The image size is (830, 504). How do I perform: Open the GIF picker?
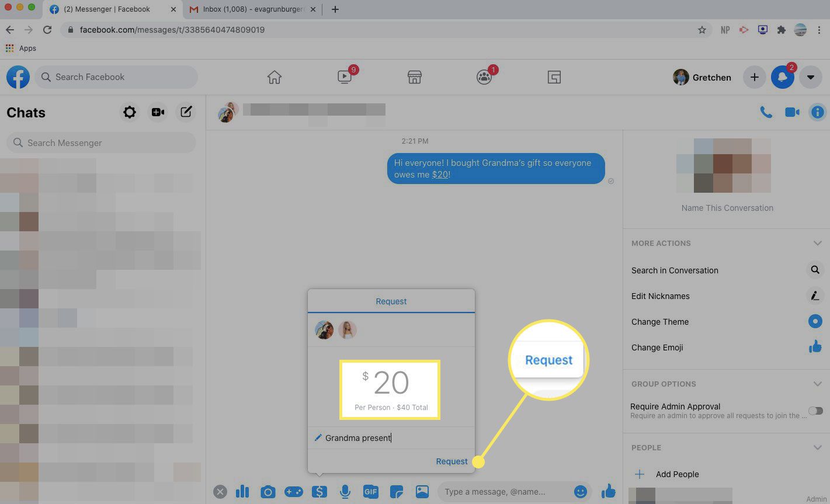click(371, 492)
